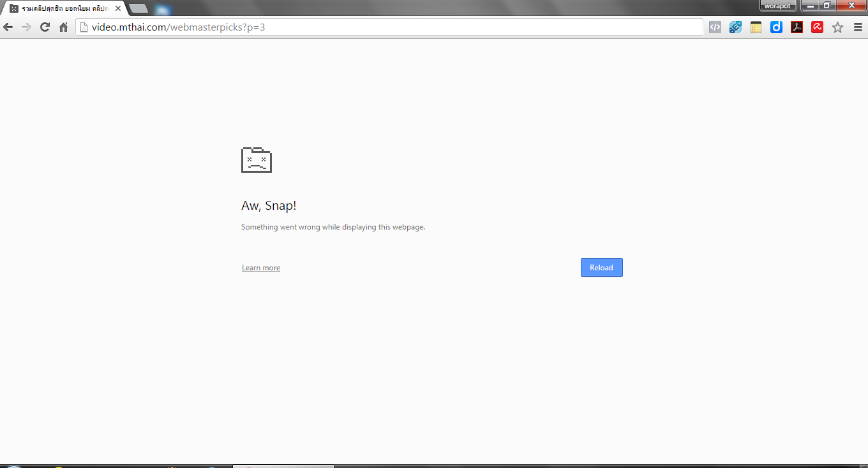Viewport: 868px width, 468px height.
Task: Minimize the Chrome window
Action: click(811, 6)
